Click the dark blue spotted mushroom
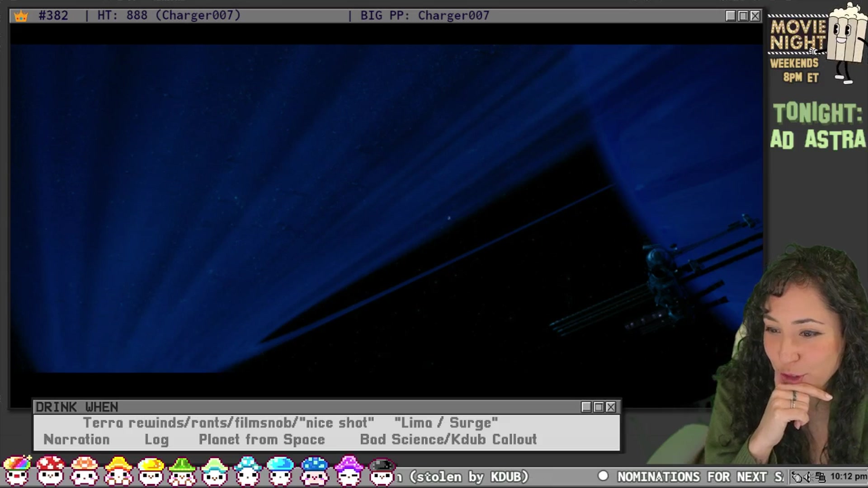Image resolution: width=868 pixels, height=488 pixels. pos(314,471)
